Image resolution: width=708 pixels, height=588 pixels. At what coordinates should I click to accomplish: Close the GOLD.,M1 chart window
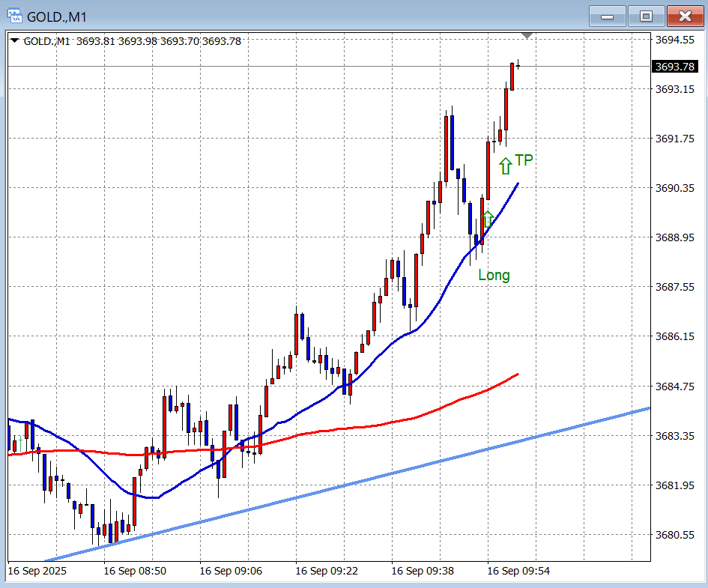click(684, 16)
